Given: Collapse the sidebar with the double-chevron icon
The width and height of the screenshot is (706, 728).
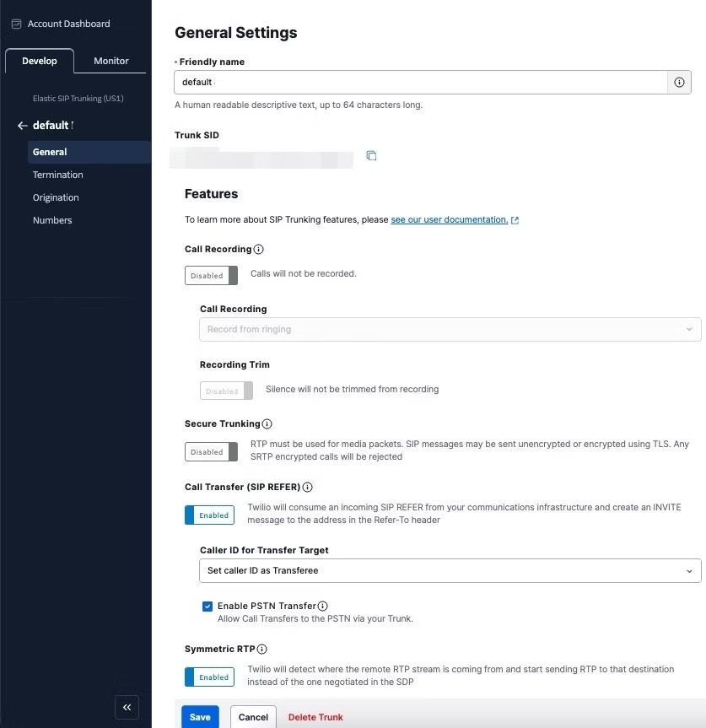Looking at the screenshot, I should 127,707.
